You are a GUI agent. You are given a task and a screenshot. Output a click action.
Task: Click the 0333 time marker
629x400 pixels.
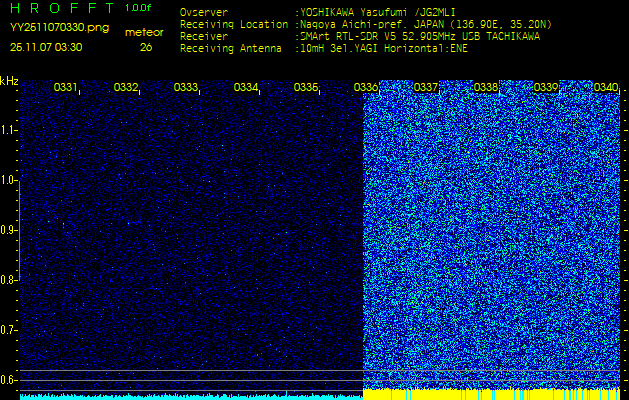pyautogui.click(x=186, y=87)
